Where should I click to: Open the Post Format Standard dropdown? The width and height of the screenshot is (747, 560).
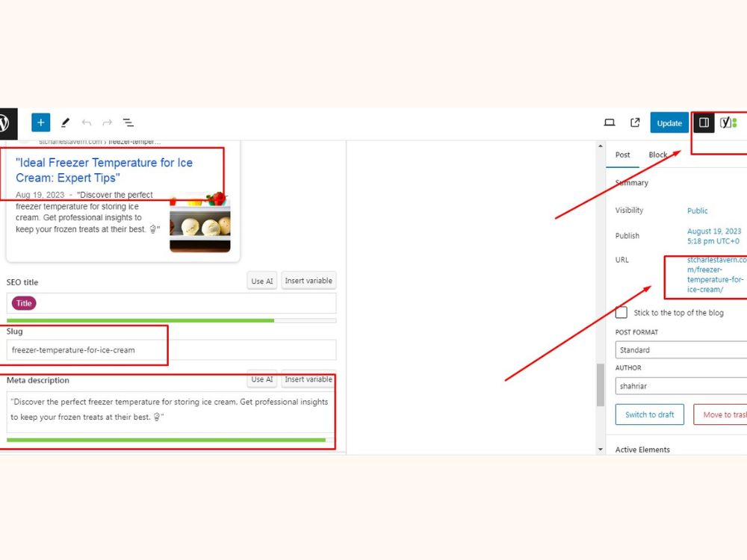point(681,350)
